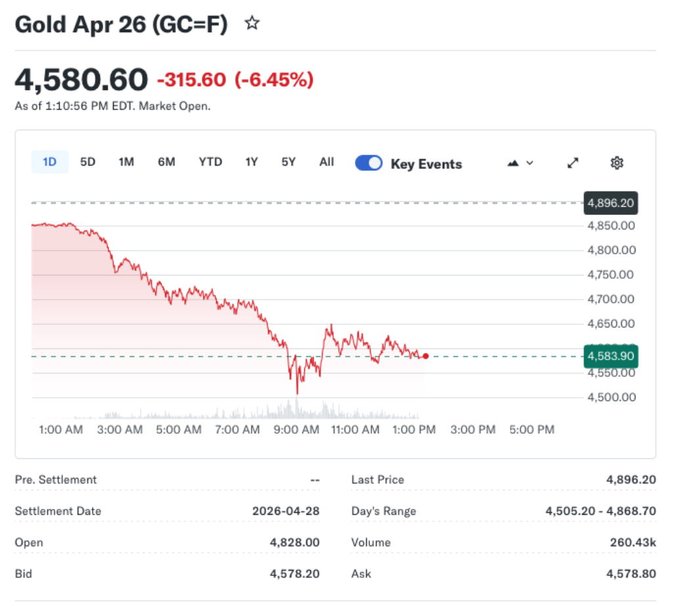
Task: Select the 5D time range tab
Action: (87, 162)
